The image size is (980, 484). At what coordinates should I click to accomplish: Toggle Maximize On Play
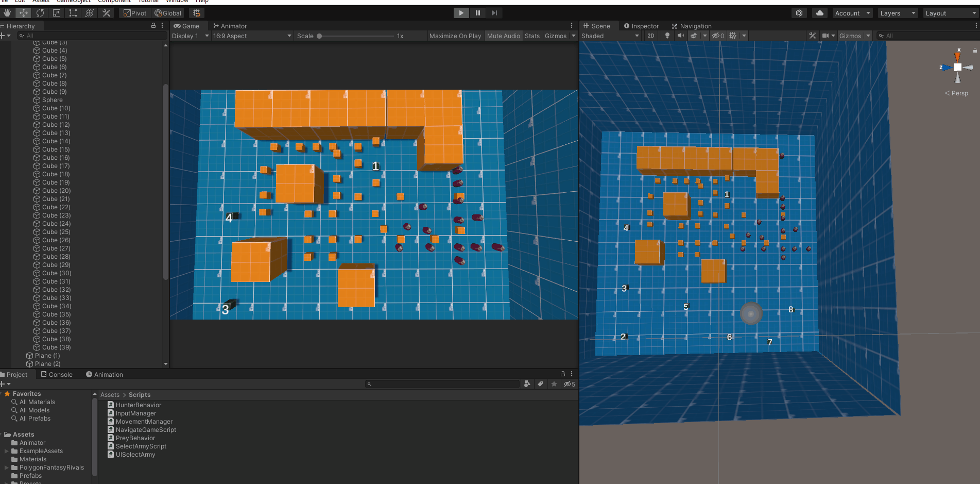455,36
